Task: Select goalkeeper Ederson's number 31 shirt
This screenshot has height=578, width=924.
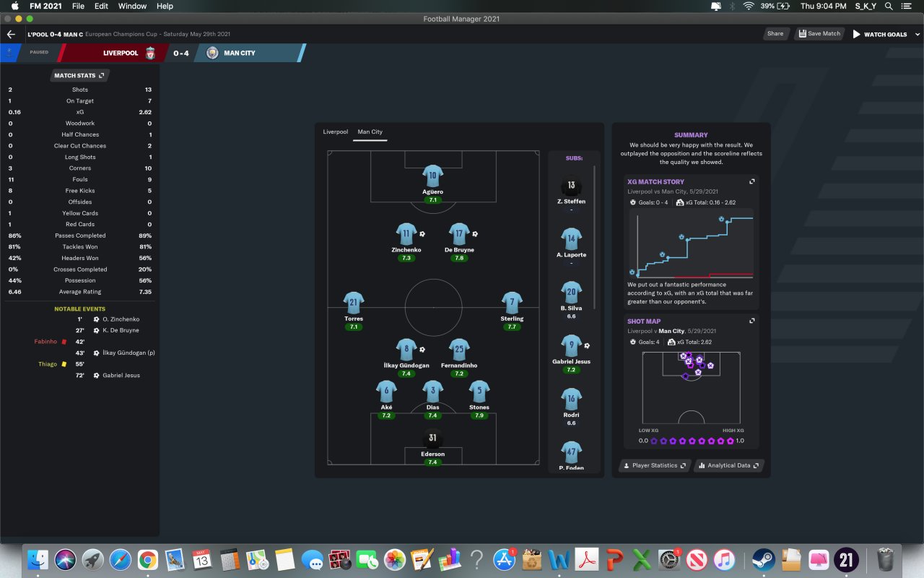Action: point(432,438)
